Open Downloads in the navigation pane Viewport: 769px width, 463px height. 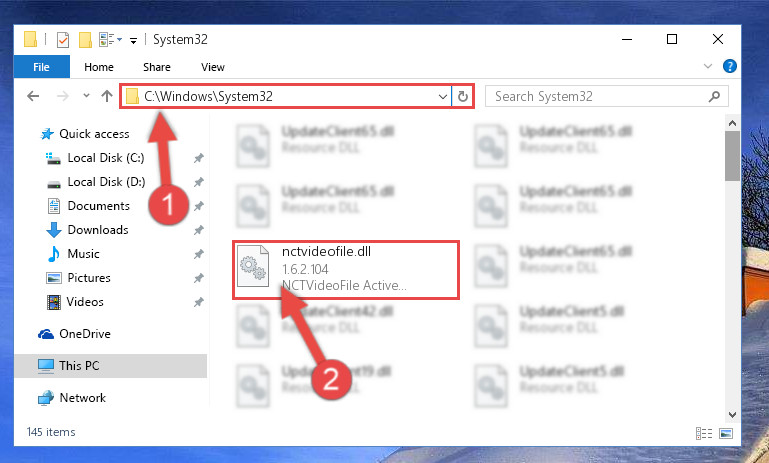pos(98,230)
